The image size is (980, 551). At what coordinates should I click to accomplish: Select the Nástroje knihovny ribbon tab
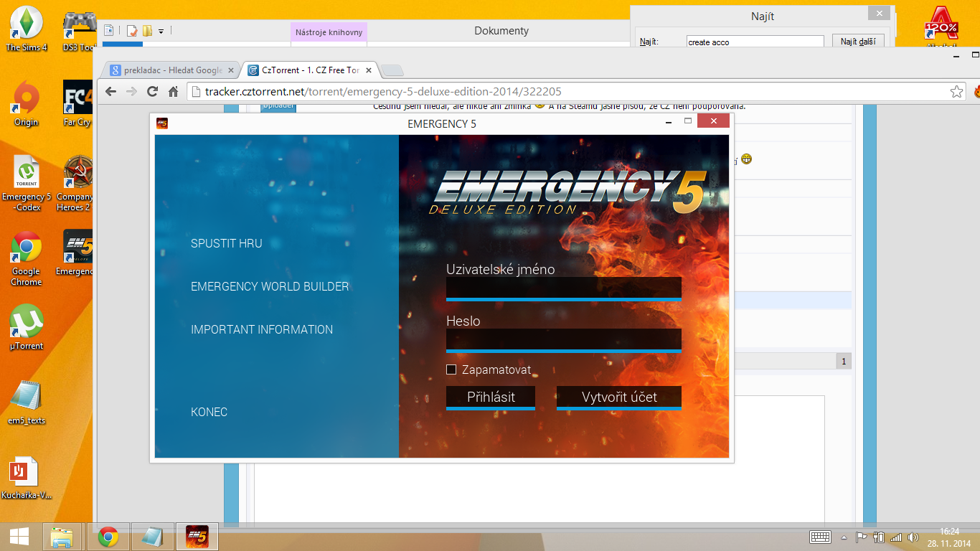[329, 32]
